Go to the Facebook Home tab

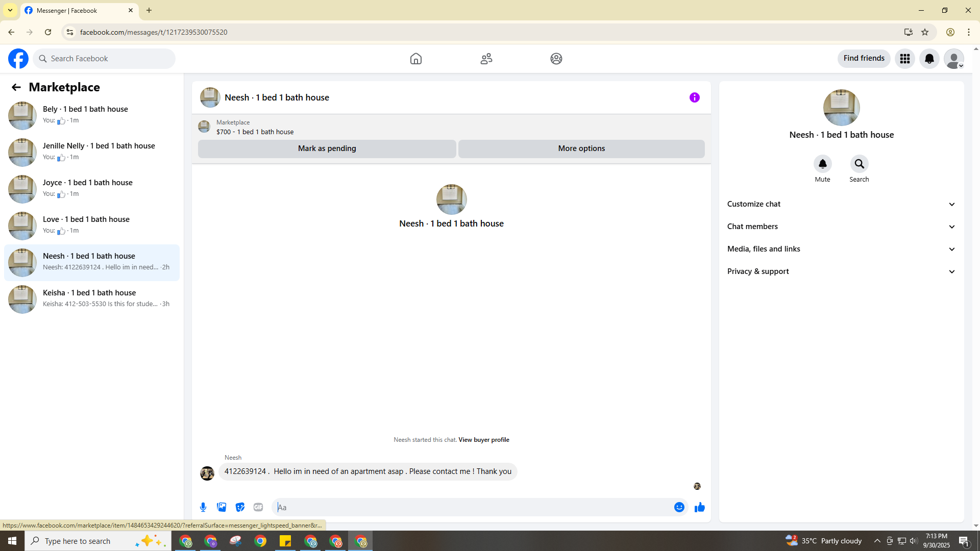(x=416, y=59)
